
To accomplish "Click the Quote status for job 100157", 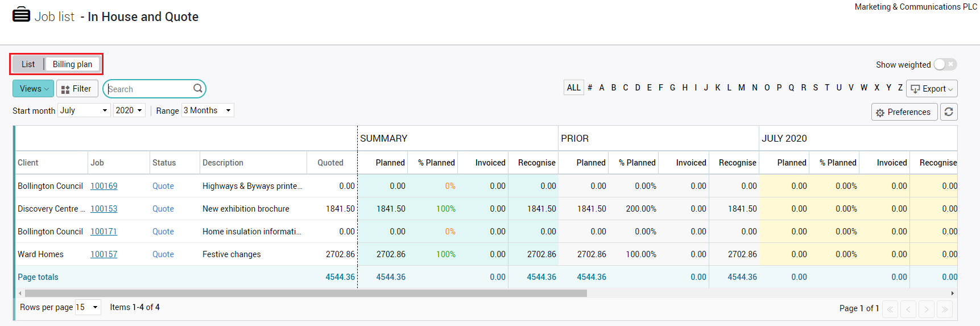I will point(163,254).
